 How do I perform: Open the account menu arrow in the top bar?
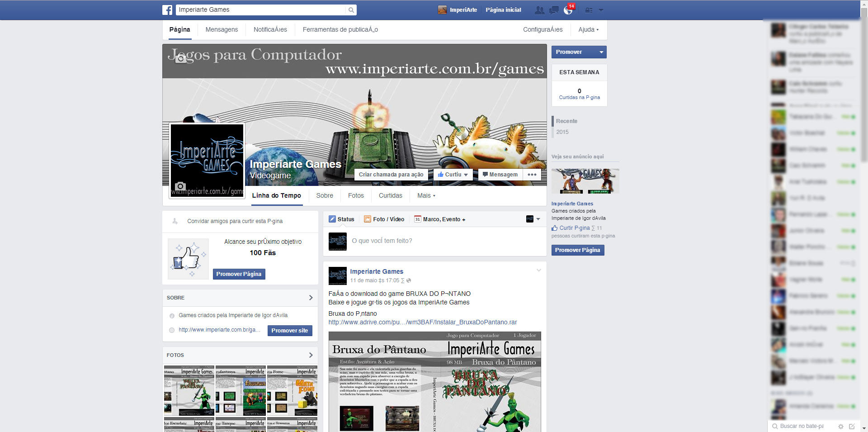pos(601,10)
